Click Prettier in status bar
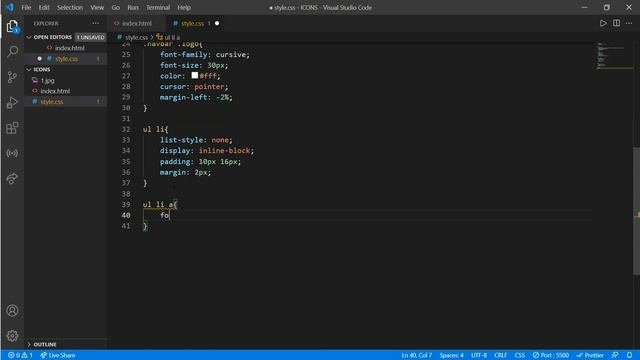Screen dimensions: 640x360 click(x=590, y=355)
